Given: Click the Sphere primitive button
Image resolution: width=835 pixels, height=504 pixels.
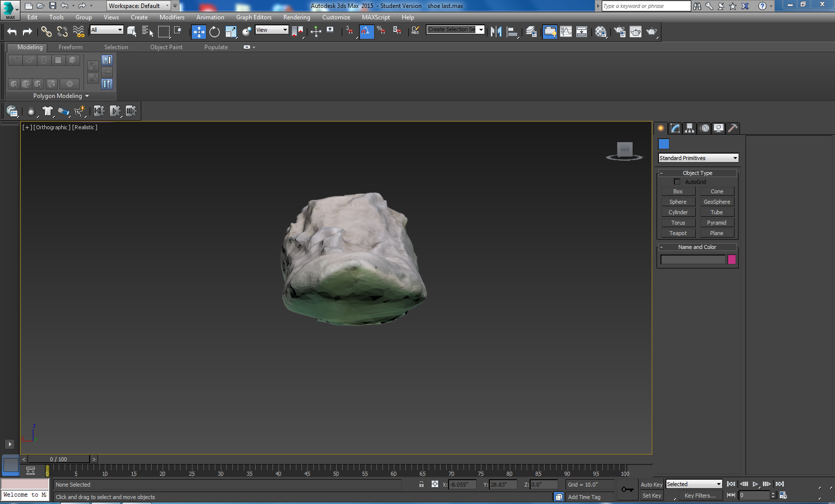Looking at the screenshot, I should 678,202.
